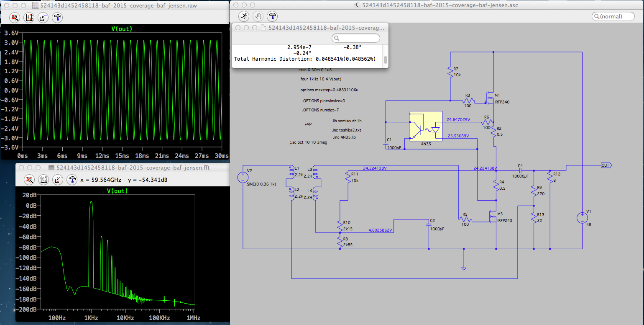Click .OPTIONS numdgt=7 directive
644x325 pixels.
tap(320, 110)
